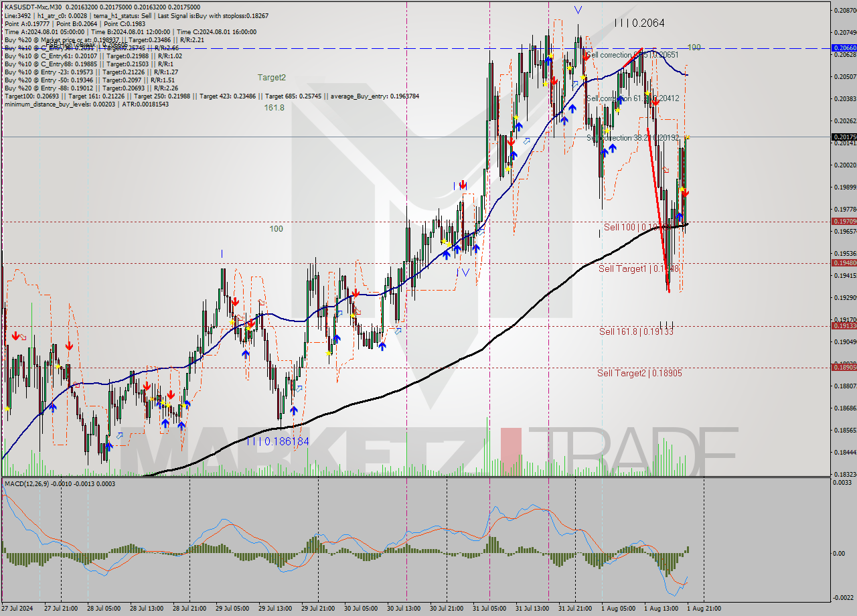Click the blue V wave marker at top
The width and height of the screenshot is (857, 616).
point(578,10)
